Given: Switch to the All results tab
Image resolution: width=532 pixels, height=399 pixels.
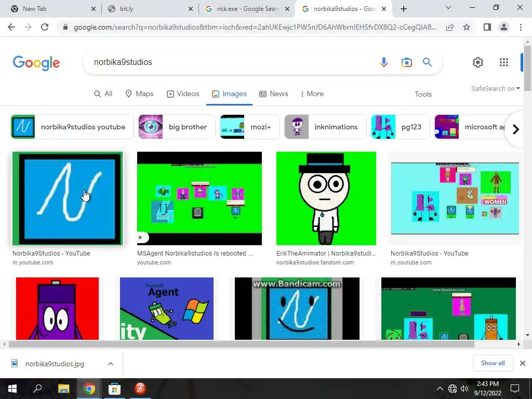Looking at the screenshot, I should coord(103,94).
